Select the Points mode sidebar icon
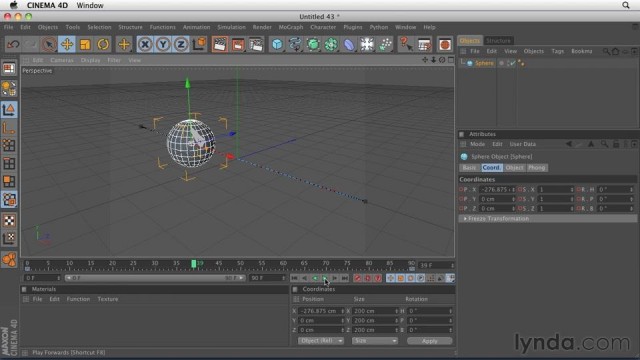 coord(9,145)
